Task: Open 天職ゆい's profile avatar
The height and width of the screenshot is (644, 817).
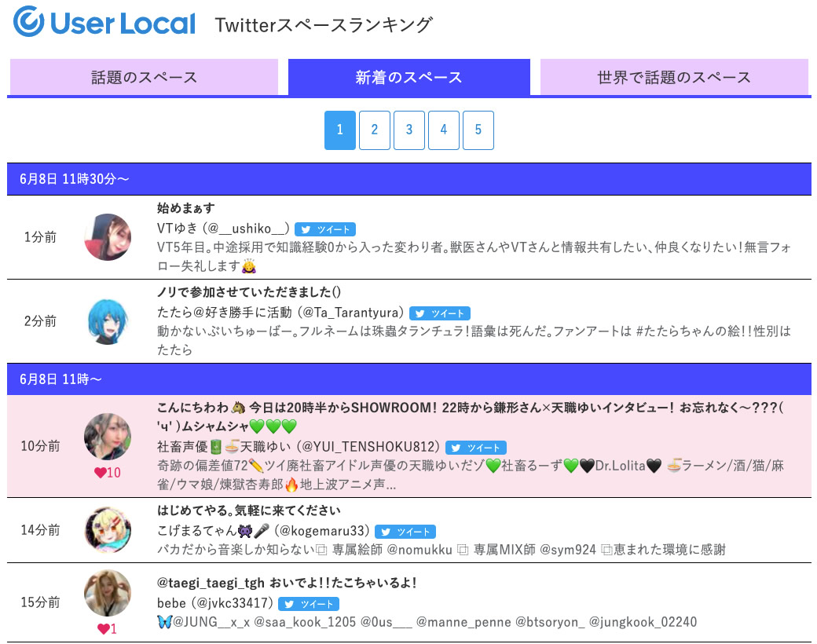Action: tap(108, 437)
